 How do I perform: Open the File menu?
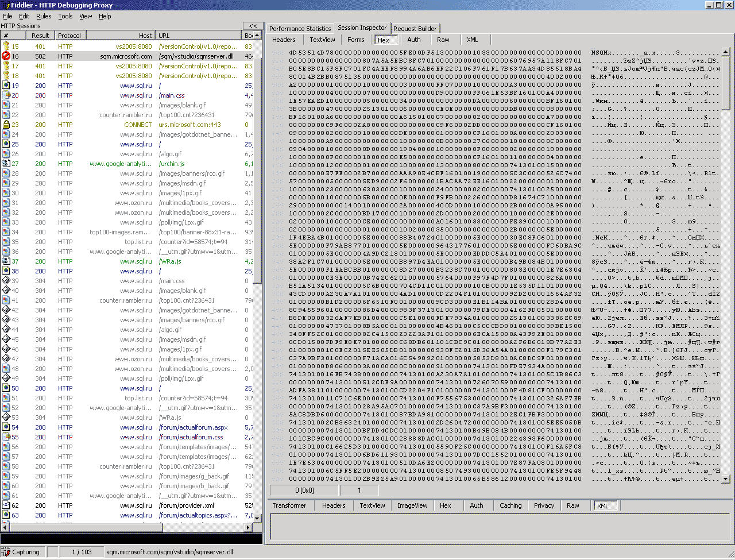coord(7,16)
